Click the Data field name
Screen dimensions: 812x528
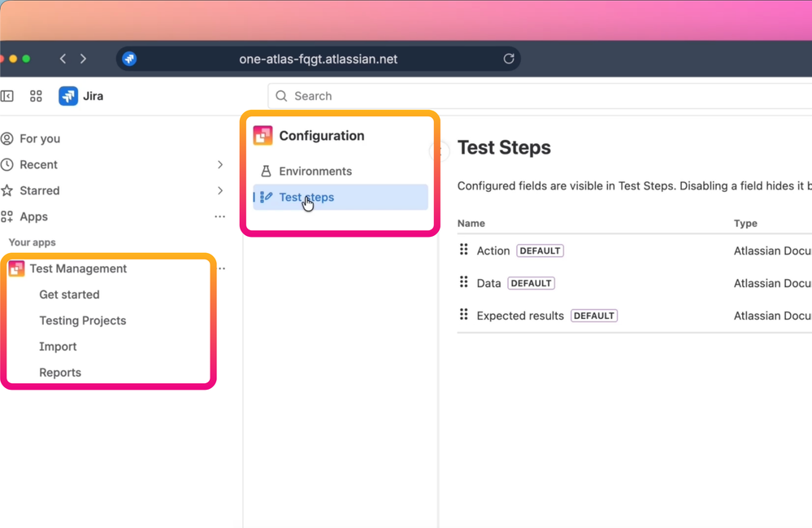pyautogui.click(x=489, y=283)
